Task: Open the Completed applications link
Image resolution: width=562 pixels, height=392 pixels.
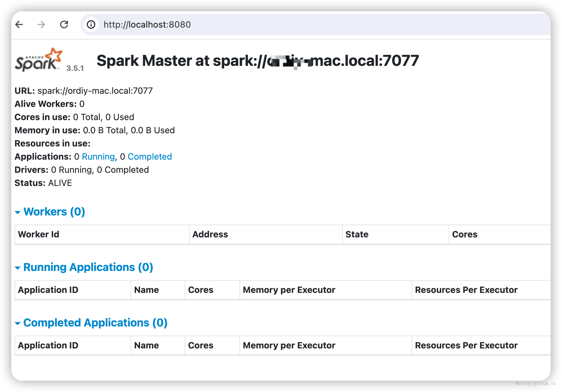Action: pos(150,156)
